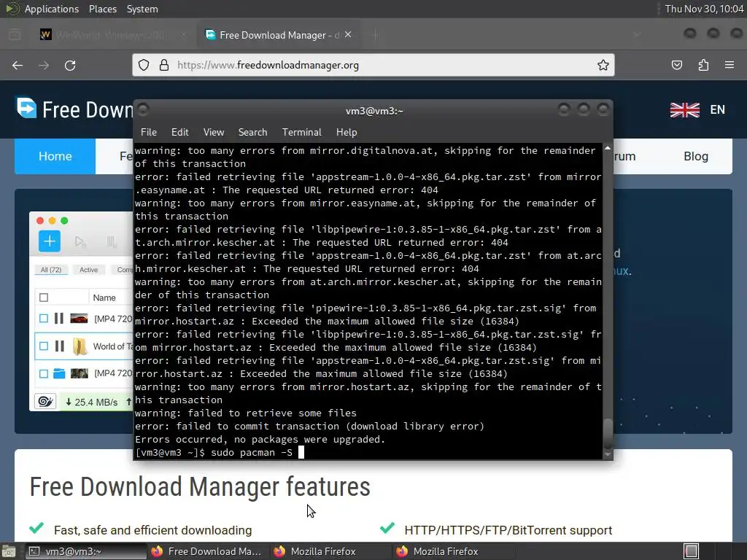
Task: View site security via padlock icon
Action: pos(164,65)
